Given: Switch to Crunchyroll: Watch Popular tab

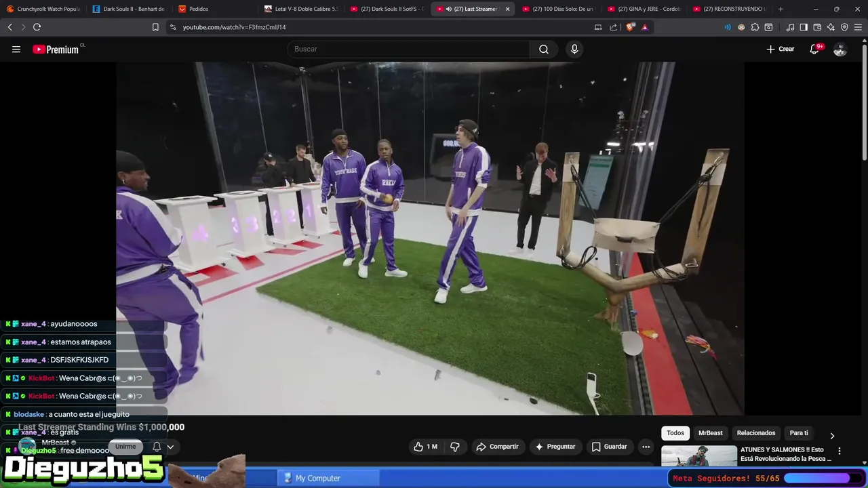Looking at the screenshot, I should tap(43, 9).
